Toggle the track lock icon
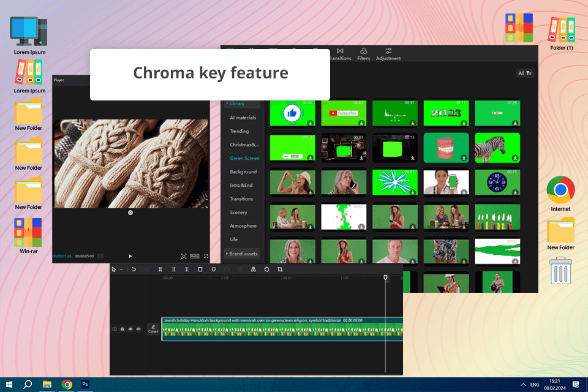588x392 pixels. tap(123, 329)
